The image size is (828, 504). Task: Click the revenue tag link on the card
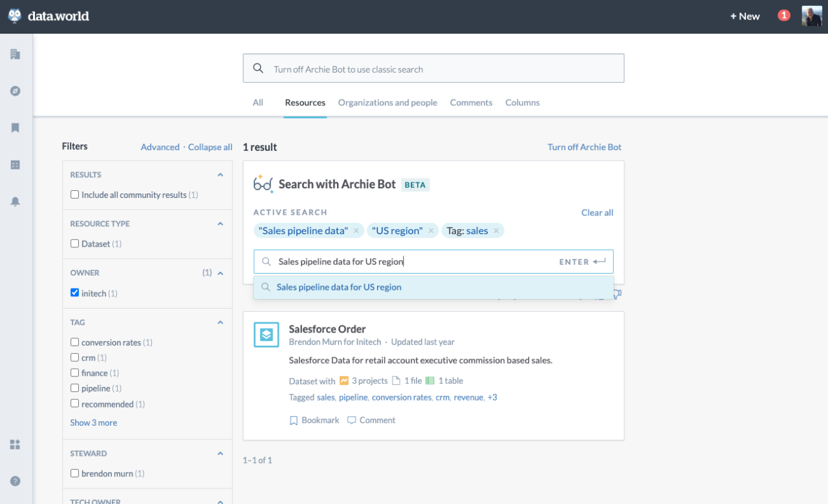468,397
